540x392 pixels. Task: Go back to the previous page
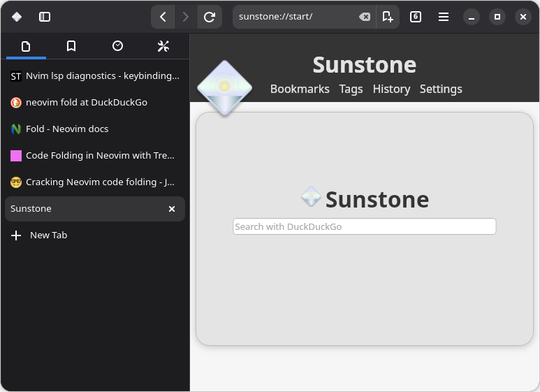[163, 17]
